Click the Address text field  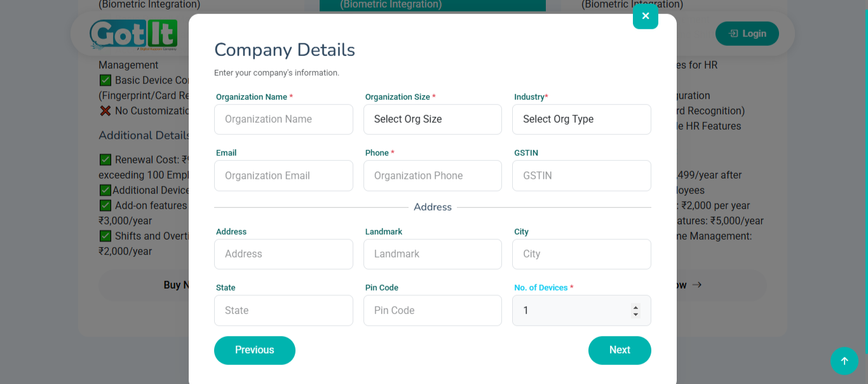(x=283, y=254)
